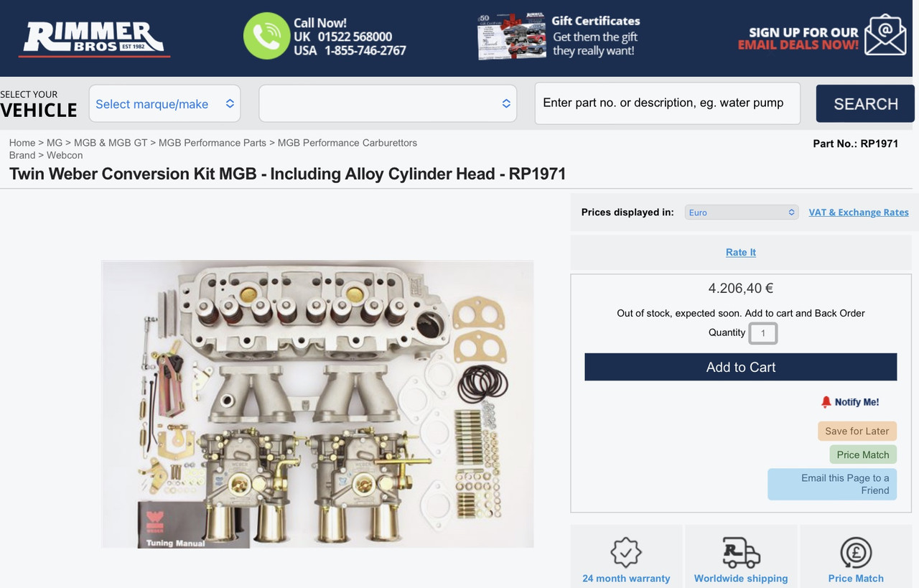Image resolution: width=919 pixels, height=588 pixels.
Task: Go to Home breadcrumb
Action: click(22, 143)
